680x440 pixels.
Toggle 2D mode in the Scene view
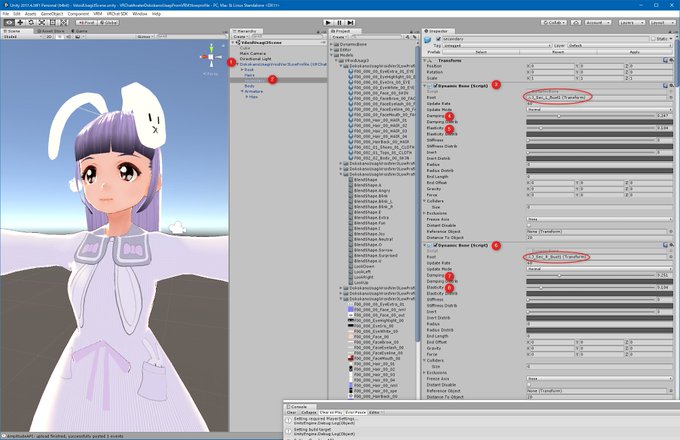pyautogui.click(x=49, y=37)
